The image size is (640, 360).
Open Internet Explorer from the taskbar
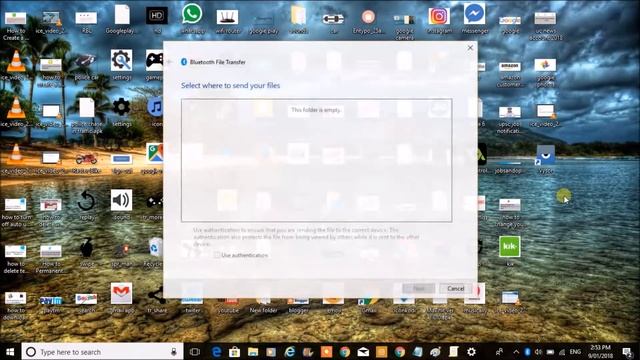coord(290,352)
